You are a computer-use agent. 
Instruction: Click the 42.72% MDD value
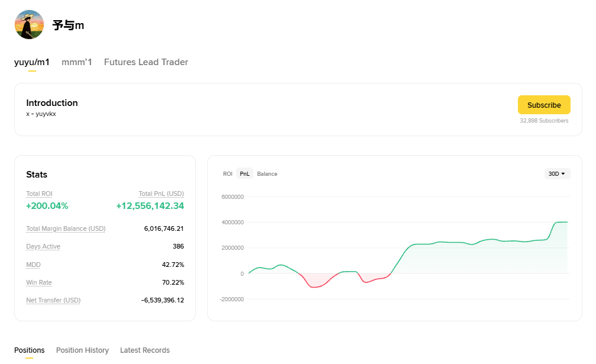point(173,265)
